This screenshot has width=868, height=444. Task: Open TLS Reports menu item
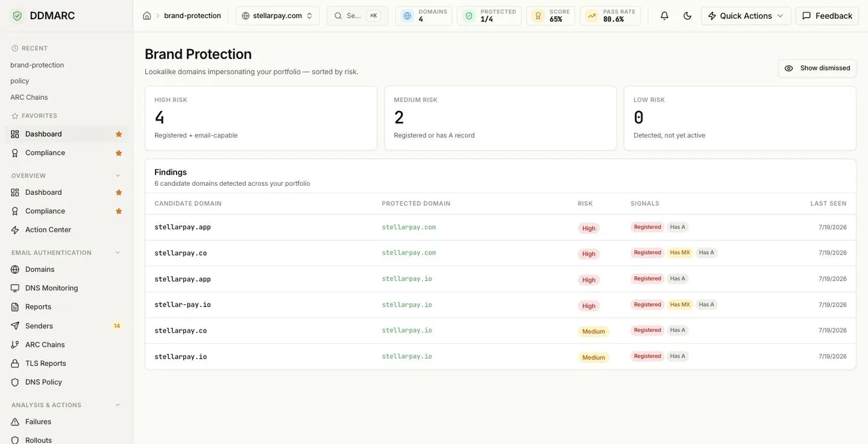pos(66,363)
